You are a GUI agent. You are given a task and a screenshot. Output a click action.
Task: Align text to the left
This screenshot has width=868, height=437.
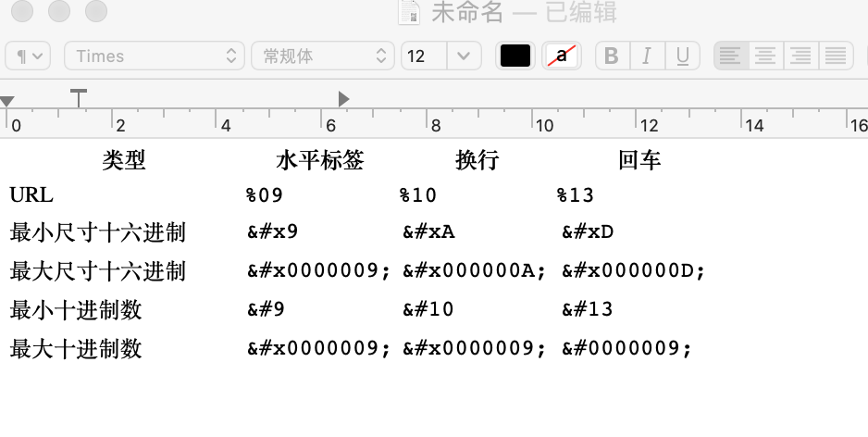tap(731, 56)
